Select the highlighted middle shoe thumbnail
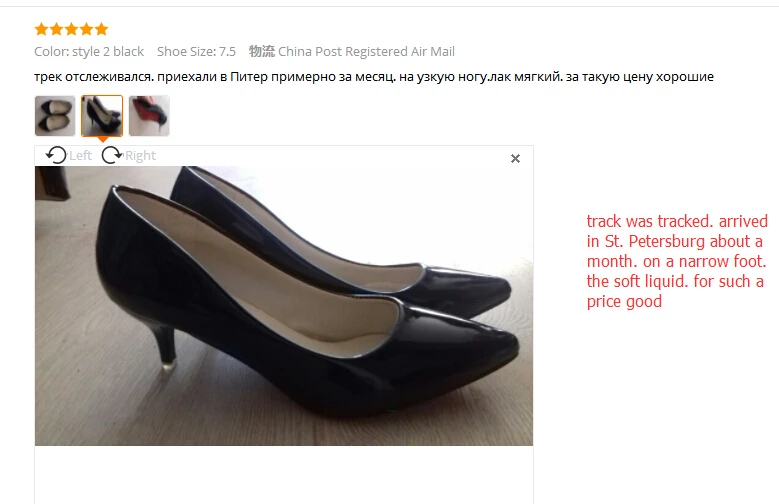The width and height of the screenshot is (779, 504). [102, 116]
